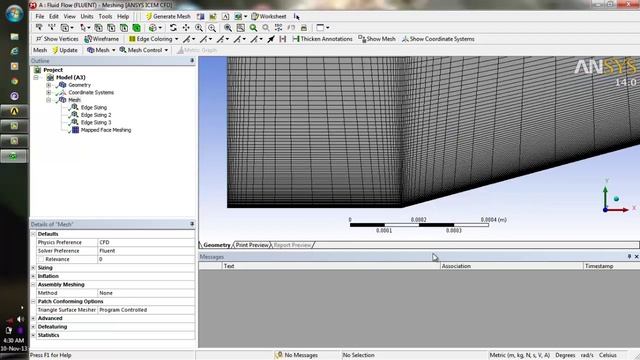
Task: Click the New Comment icon
Action: [225, 16]
